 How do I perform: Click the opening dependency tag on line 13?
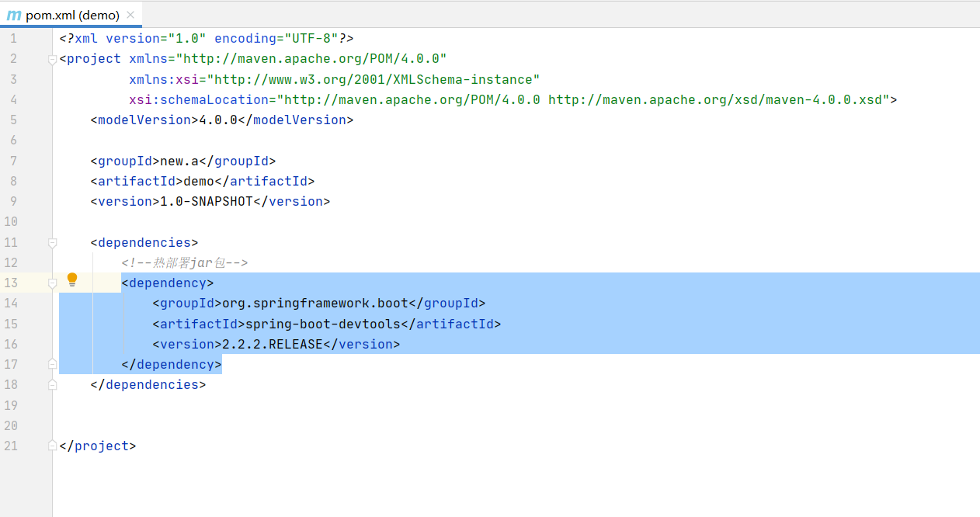coord(168,283)
